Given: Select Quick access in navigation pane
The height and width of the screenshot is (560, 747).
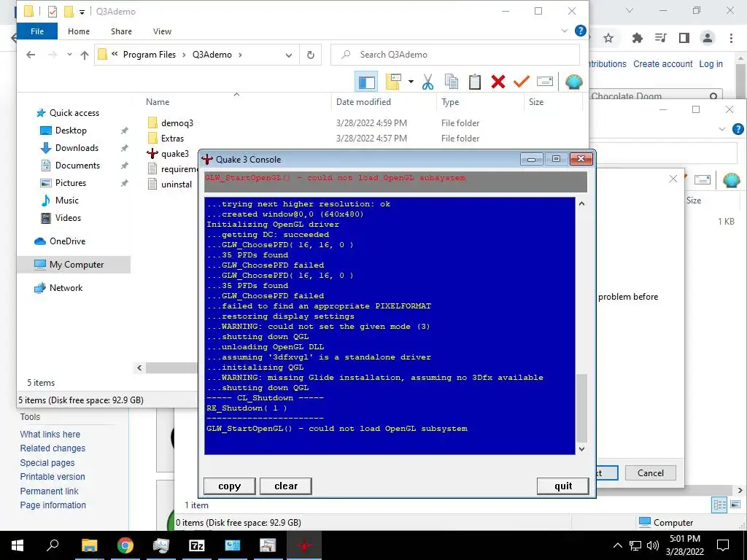Looking at the screenshot, I should (x=74, y=113).
